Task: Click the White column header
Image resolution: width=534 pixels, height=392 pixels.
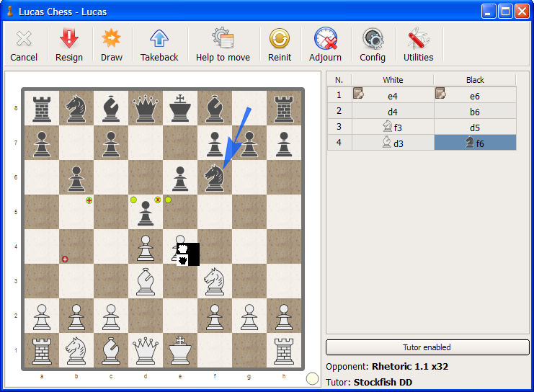Action: pos(393,80)
